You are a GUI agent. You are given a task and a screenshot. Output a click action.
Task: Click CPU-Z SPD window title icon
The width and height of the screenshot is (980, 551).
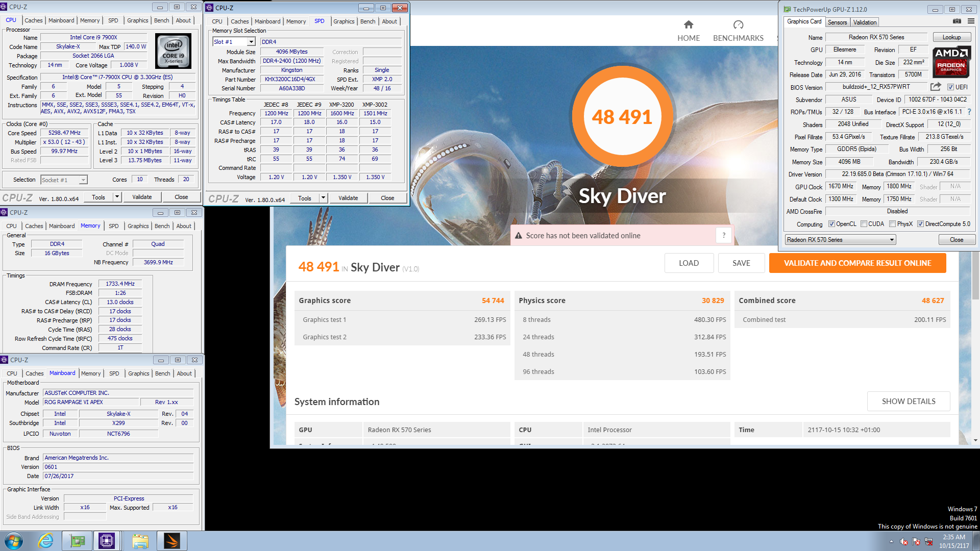coord(210,8)
